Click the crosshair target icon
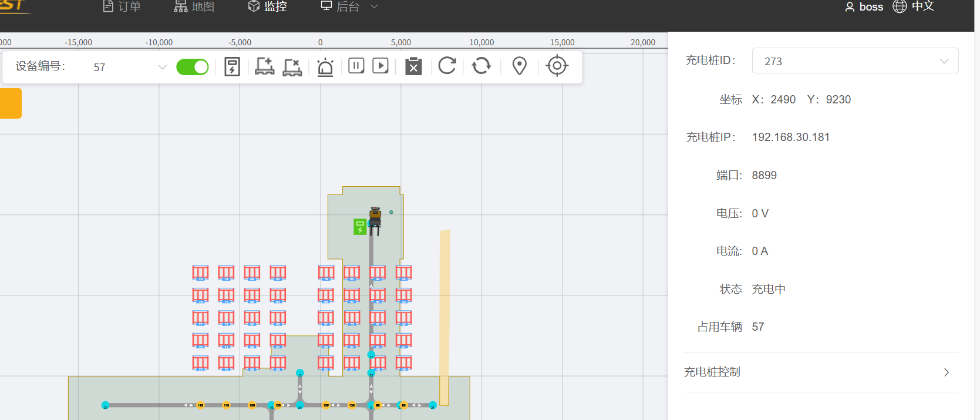The height and width of the screenshot is (420, 980). click(x=557, y=66)
